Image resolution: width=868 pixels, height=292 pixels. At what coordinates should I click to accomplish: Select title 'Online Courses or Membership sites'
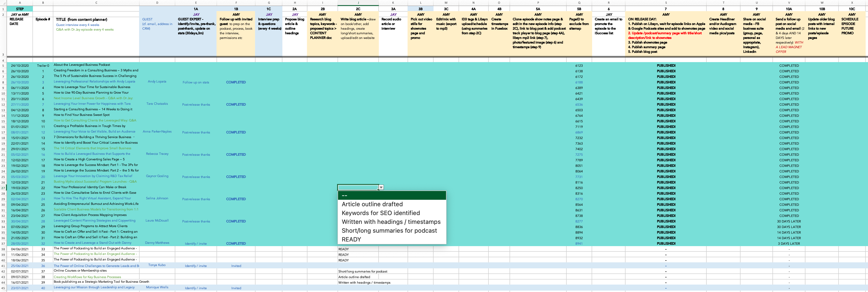pos(80,271)
